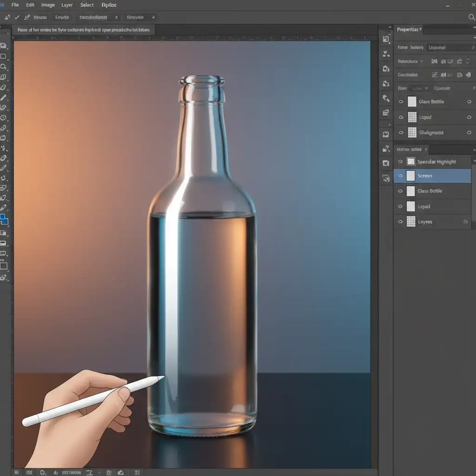Click the search magnifier at top right
The height and width of the screenshot is (476, 476).
tap(472, 17)
